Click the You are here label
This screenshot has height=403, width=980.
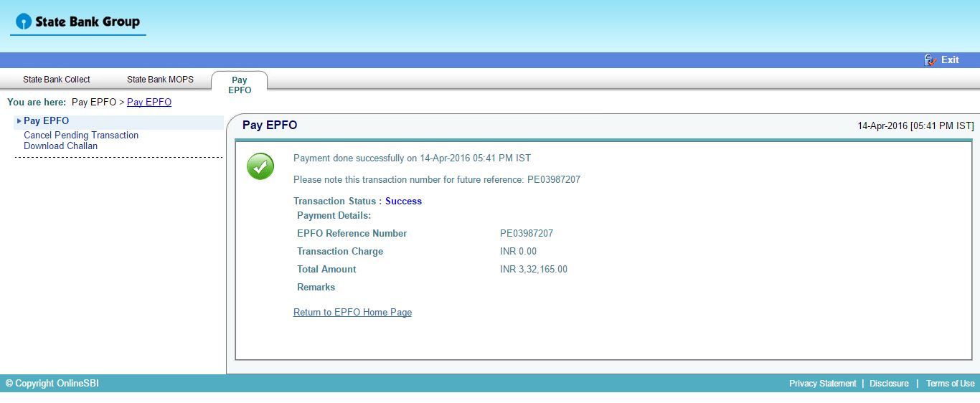[37, 103]
